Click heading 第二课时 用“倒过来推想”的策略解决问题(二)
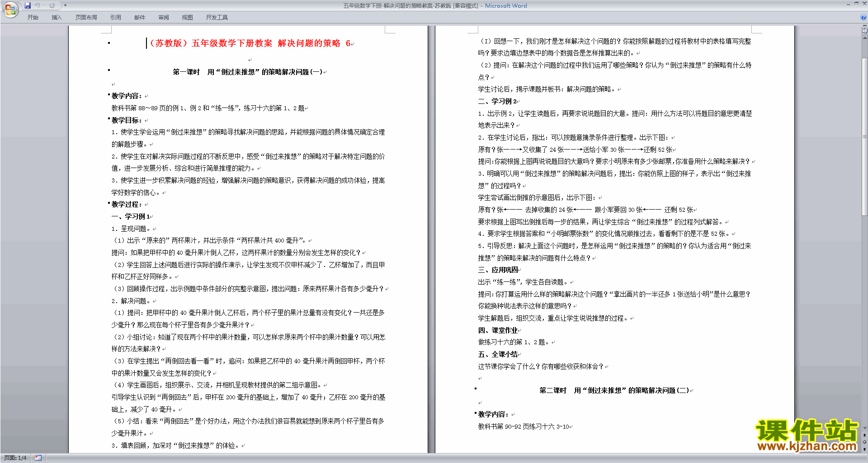Viewport: 868px width, 463px height. [x=614, y=390]
